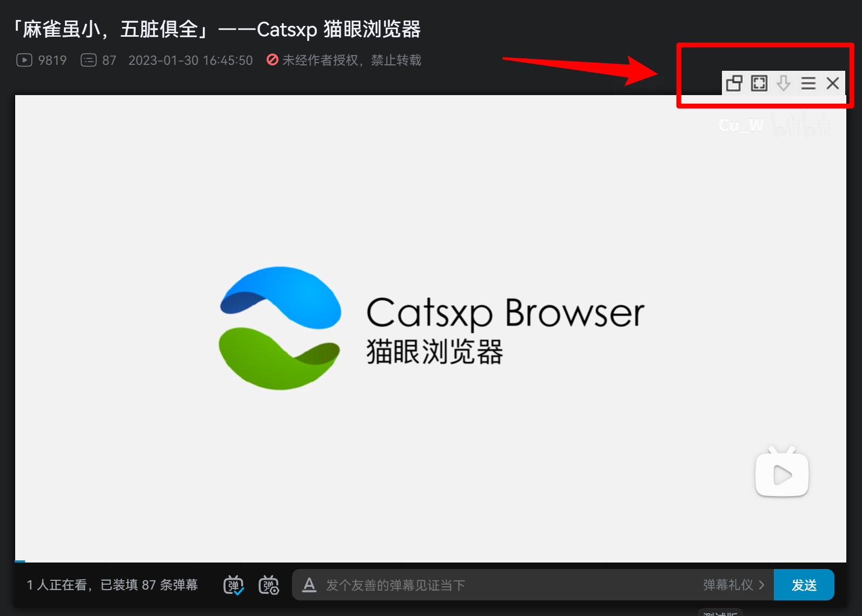Close the floating video toolbar
The height and width of the screenshot is (616, 862).
(832, 83)
